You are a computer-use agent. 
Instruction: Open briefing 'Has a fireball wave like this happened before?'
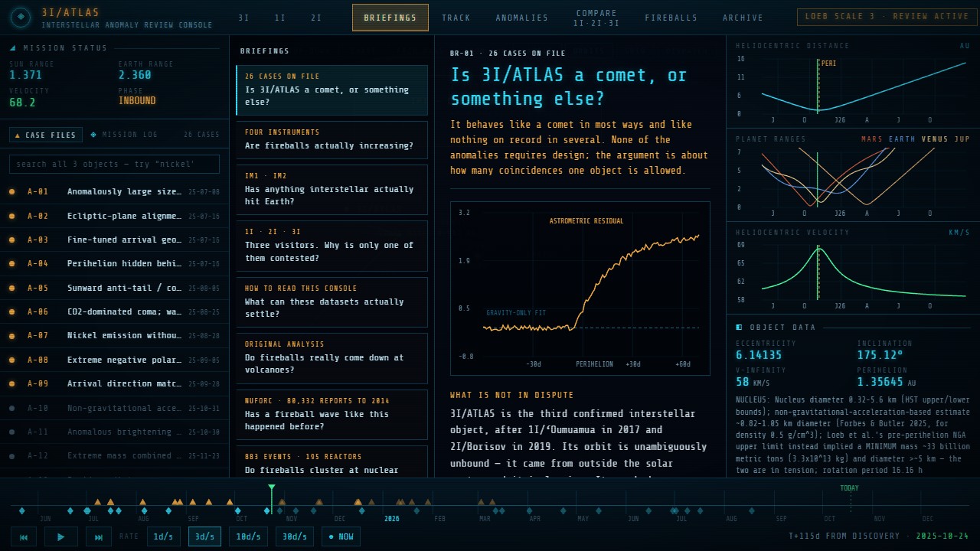click(x=332, y=414)
